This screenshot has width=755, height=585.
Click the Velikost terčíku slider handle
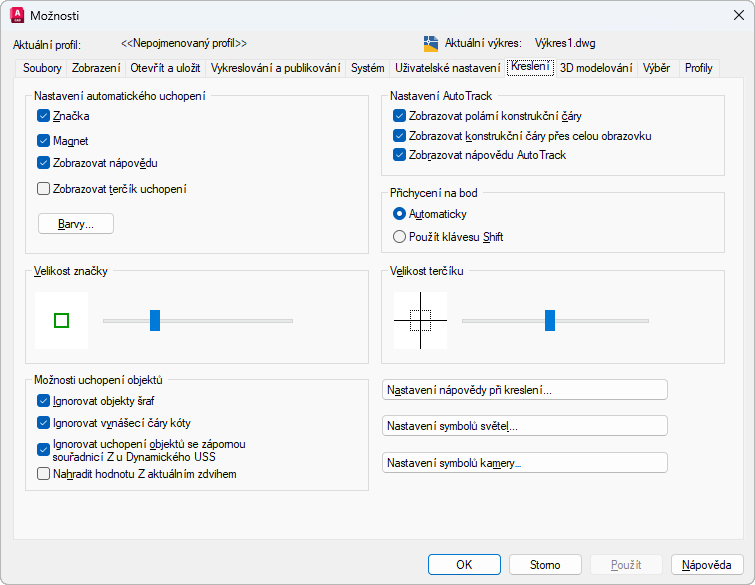(550, 320)
